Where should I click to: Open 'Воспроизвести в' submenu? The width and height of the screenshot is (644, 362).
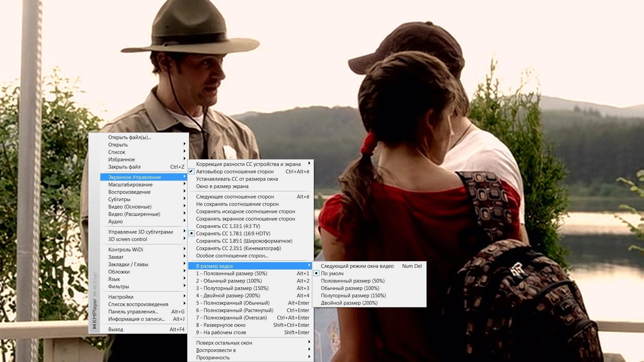point(250,350)
